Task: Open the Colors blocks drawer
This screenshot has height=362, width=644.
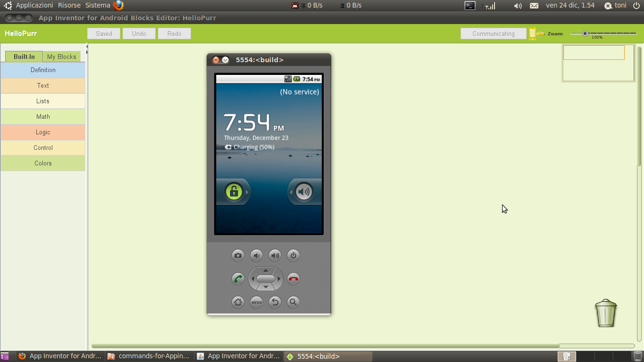Action: tap(42, 163)
